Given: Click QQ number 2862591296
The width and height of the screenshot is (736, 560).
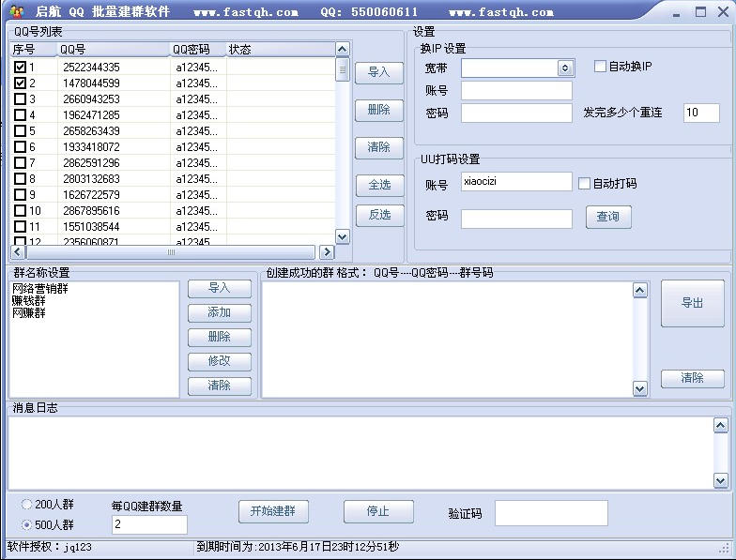Looking at the screenshot, I should [x=92, y=163].
